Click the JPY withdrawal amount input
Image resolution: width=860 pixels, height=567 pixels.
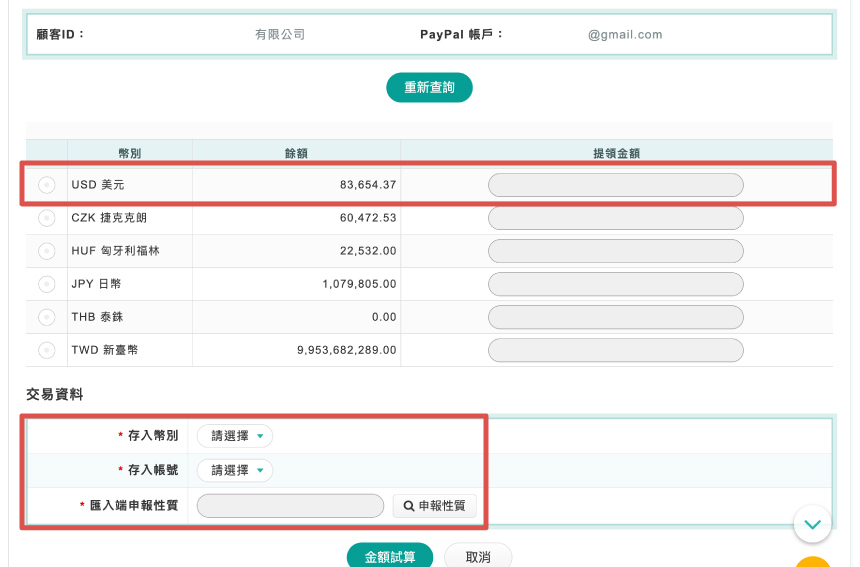coord(615,284)
